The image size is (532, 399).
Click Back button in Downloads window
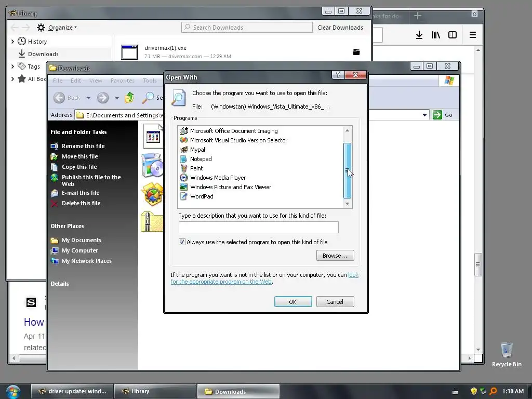pyautogui.click(x=66, y=98)
